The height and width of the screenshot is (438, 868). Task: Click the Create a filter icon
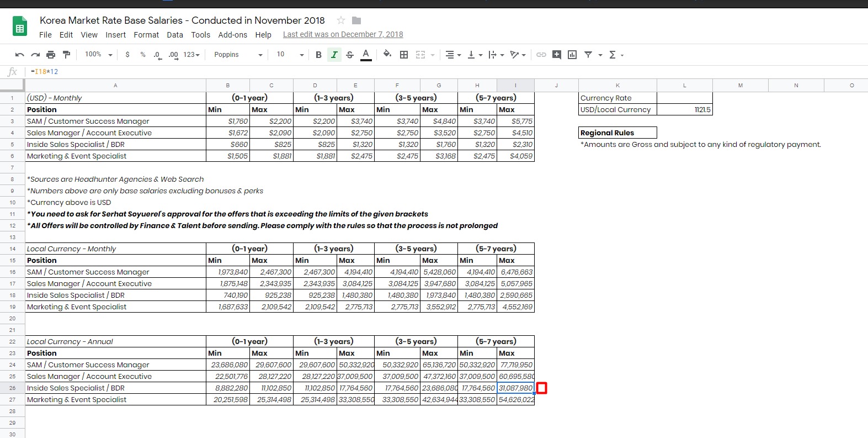(588, 55)
